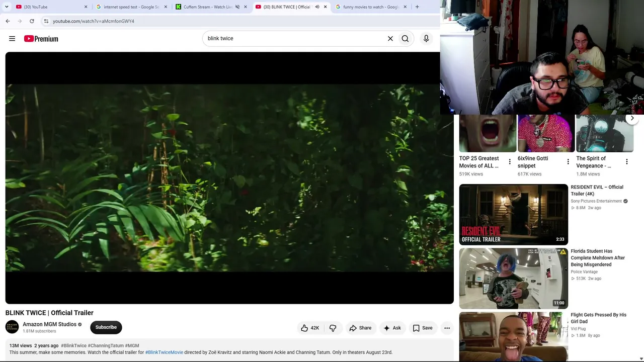Open options for '6ix9ine Gotti snippet' video

(568, 162)
